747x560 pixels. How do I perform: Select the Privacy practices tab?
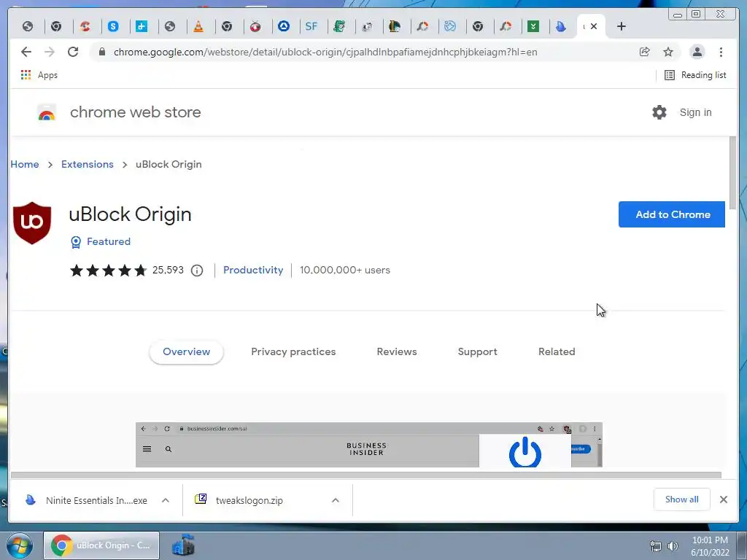[x=293, y=352]
